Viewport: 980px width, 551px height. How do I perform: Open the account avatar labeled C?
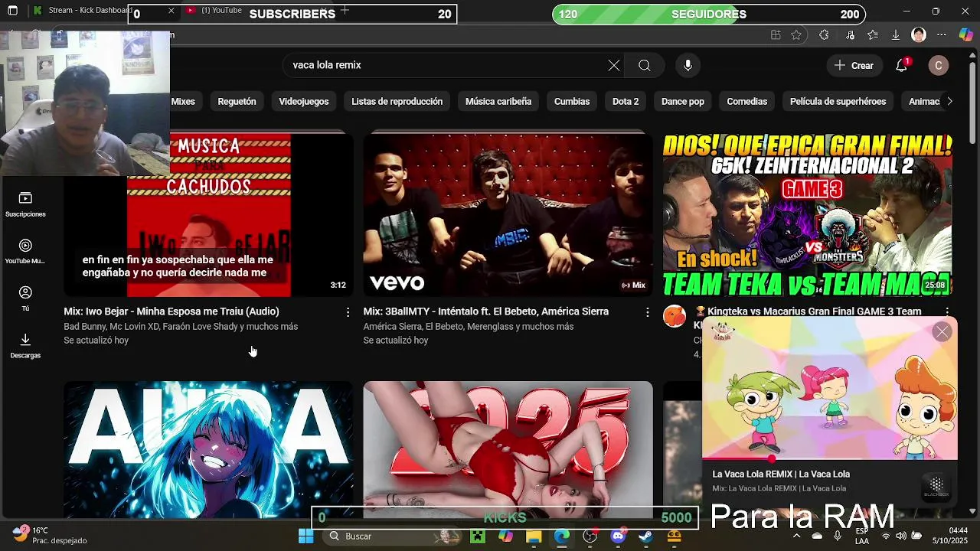click(x=939, y=66)
